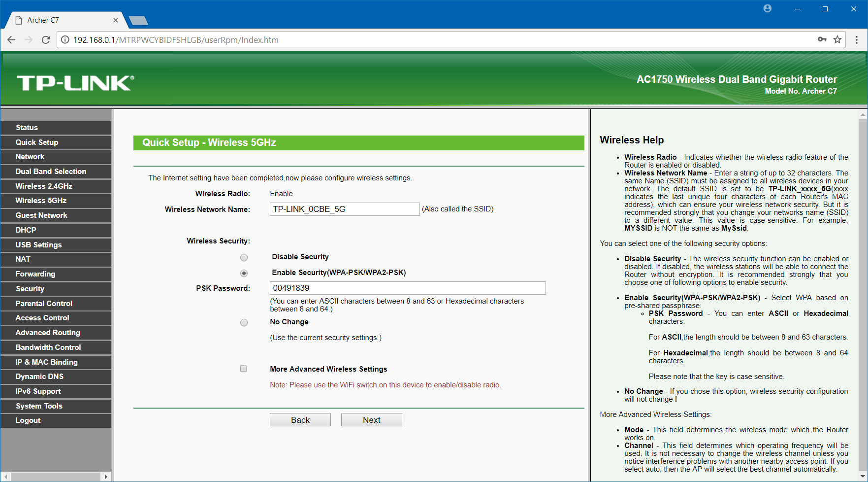Screen dimensions: 868x482
Task: Click the page document icon on the tab
Action: point(19,20)
